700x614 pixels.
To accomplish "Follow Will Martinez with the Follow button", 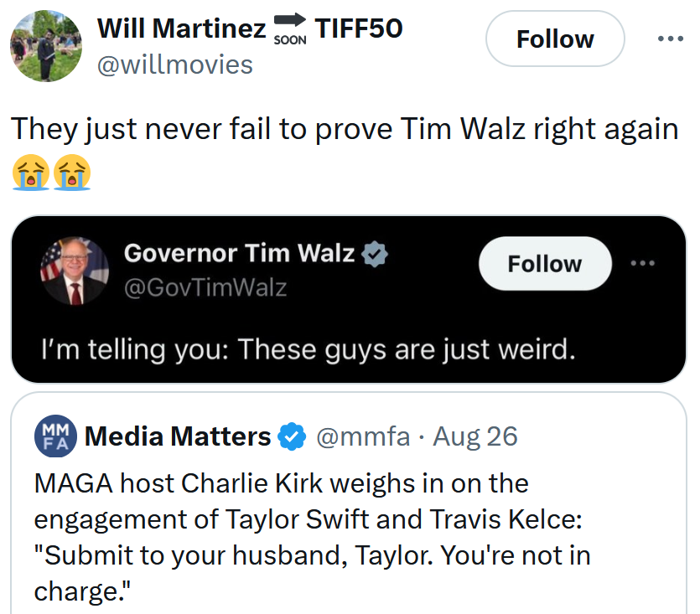I will coord(554,39).
